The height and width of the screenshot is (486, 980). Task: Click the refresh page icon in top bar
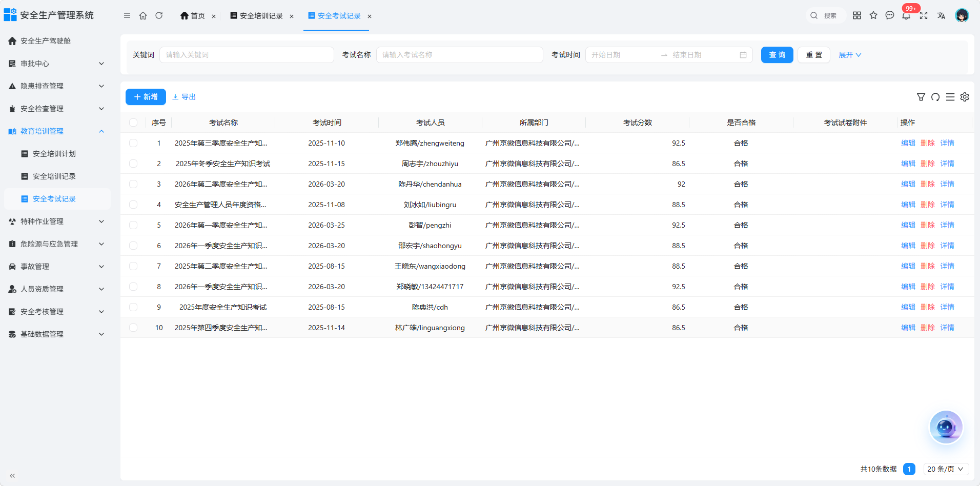(x=159, y=15)
